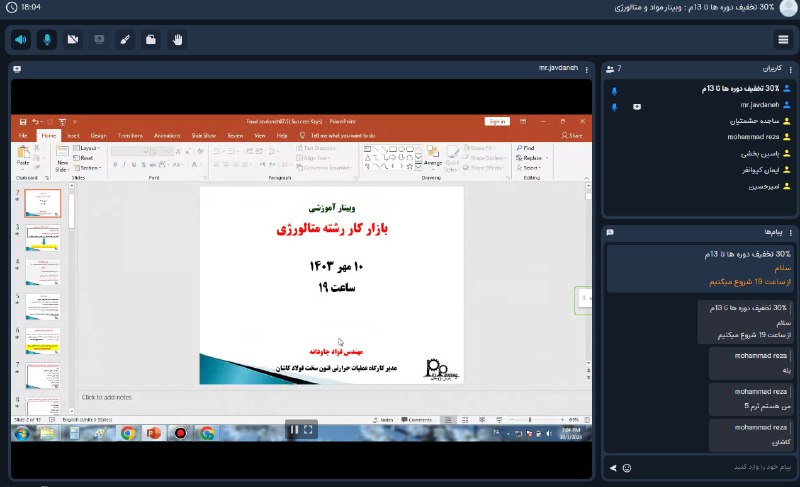Raise hand using the hand icon
The image size is (800, 487).
tap(177, 40)
